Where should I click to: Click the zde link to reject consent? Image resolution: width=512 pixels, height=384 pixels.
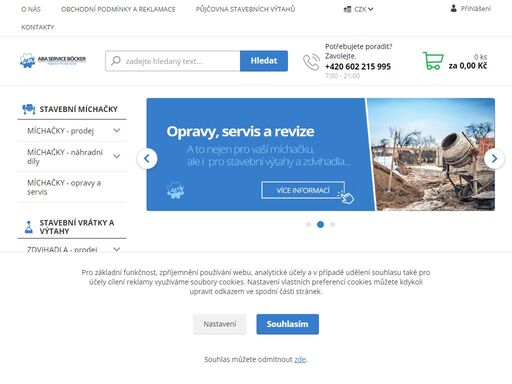pos(300,360)
